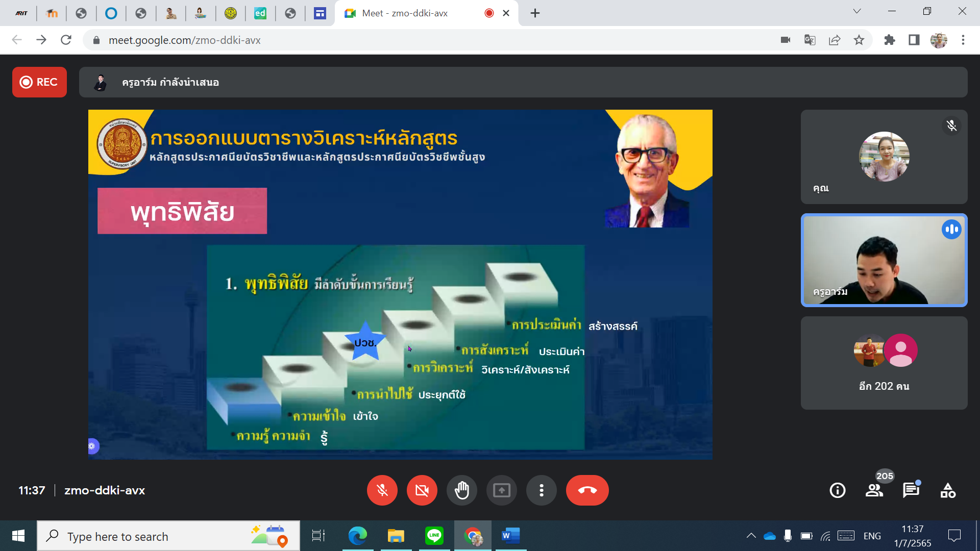
Task: Open the Extensions puzzle icon
Action: (890, 40)
